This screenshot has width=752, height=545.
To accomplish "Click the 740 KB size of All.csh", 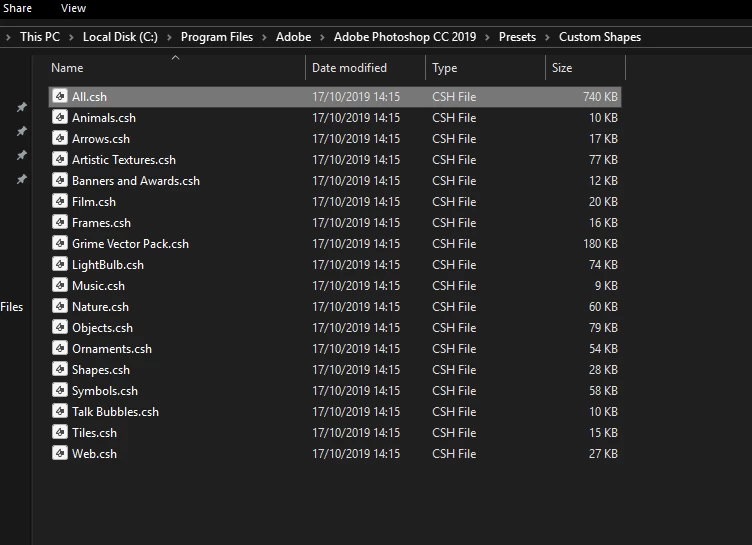I will coord(600,96).
